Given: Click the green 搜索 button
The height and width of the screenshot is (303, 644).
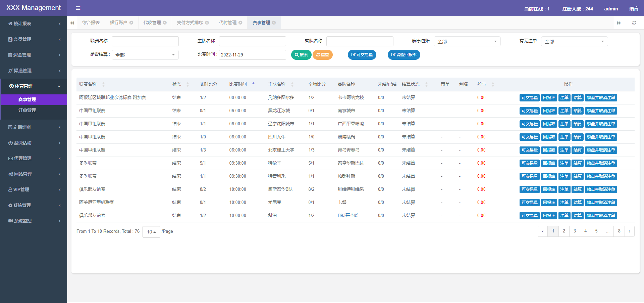Looking at the screenshot, I should pos(301,55).
